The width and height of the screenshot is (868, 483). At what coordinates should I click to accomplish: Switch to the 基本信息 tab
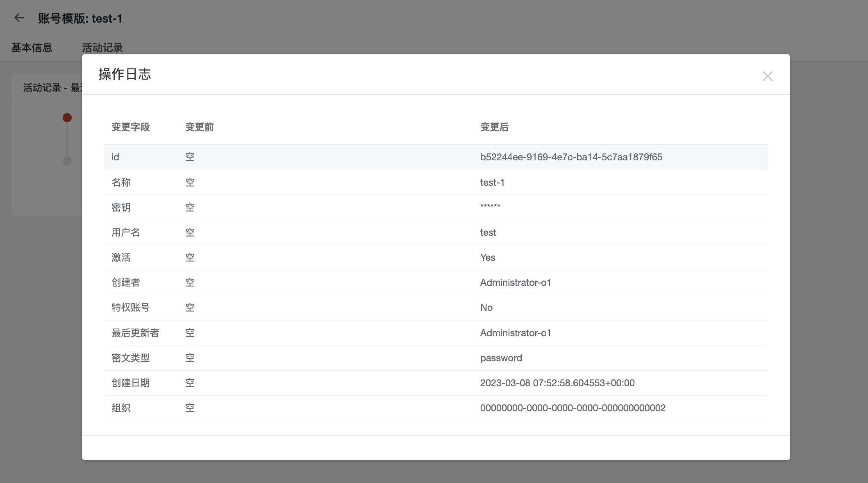32,48
